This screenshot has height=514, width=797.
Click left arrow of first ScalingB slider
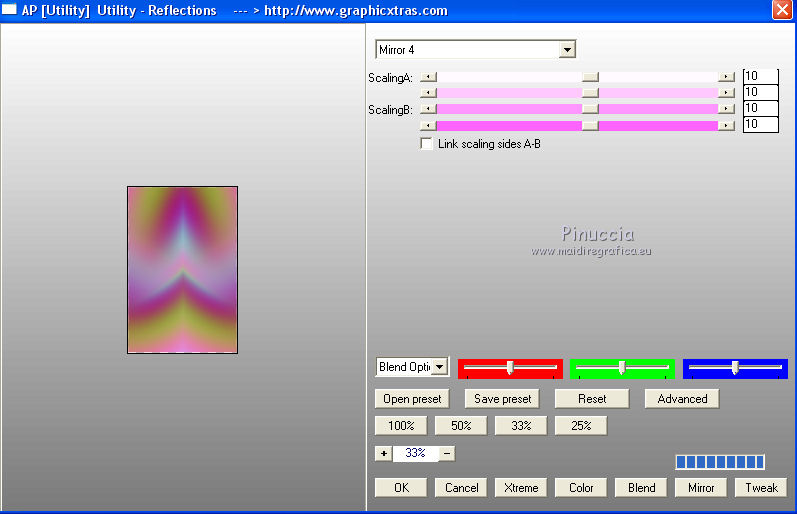point(428,109)
